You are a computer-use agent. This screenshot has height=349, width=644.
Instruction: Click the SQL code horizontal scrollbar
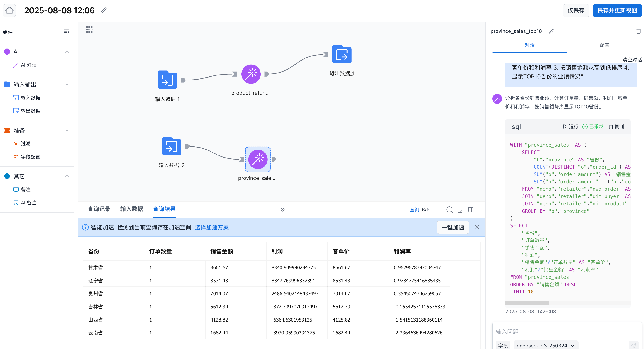[x=527, y=303]
